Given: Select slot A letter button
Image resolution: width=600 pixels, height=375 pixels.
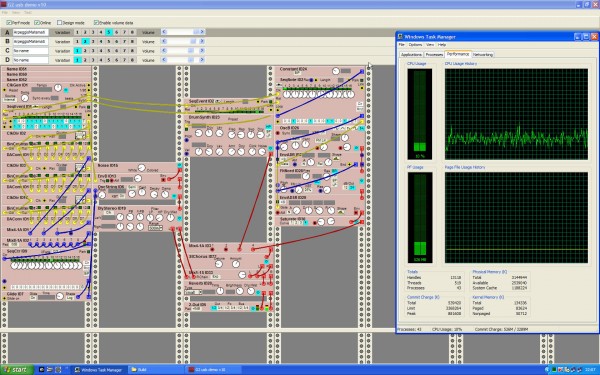Looking at the screenshot, I should pyautogui.click(x=7, y=33).
